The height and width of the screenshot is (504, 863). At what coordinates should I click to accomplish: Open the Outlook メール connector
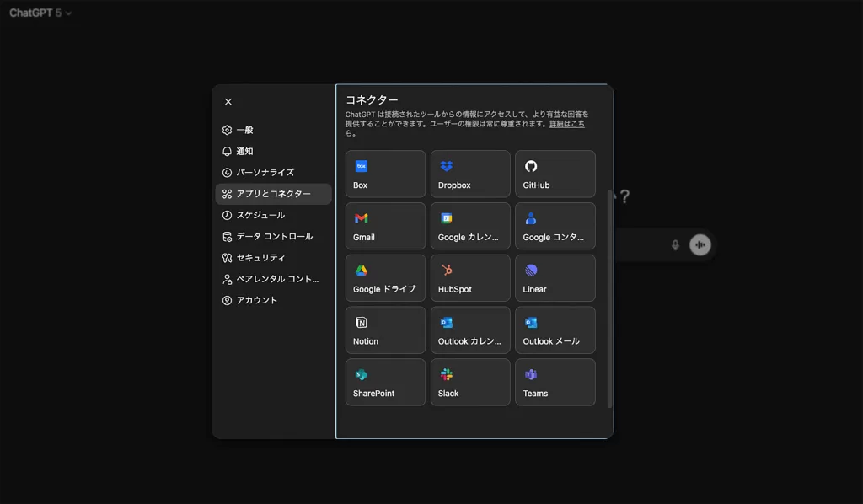coord(555,330)
